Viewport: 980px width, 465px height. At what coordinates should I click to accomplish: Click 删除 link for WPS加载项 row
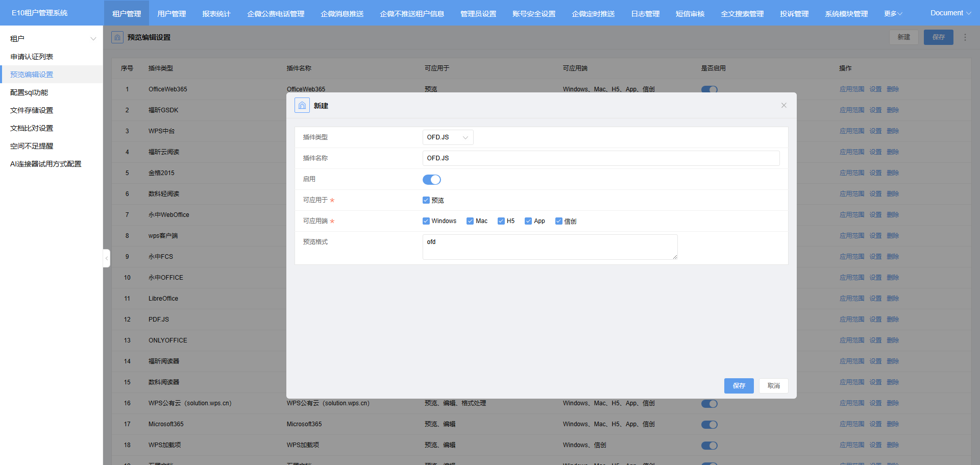(x=893, y=445)
